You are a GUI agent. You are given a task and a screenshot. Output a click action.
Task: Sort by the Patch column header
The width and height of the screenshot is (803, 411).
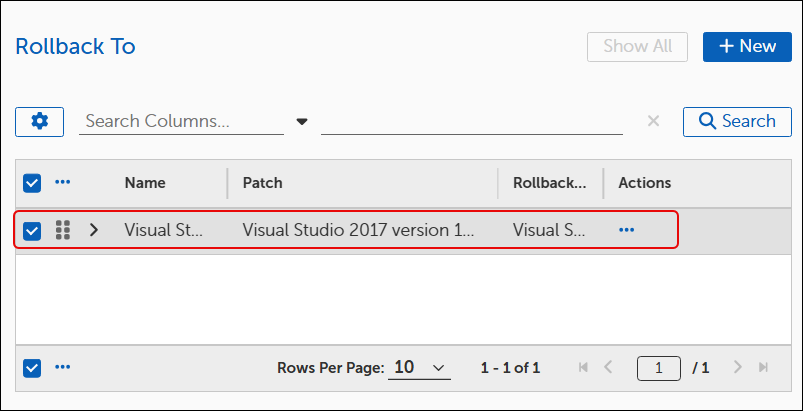pos(262,183)
